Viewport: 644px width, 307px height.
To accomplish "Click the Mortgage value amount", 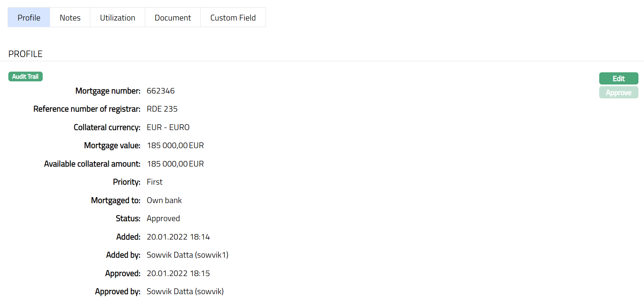I will click(x=175, y=146).
